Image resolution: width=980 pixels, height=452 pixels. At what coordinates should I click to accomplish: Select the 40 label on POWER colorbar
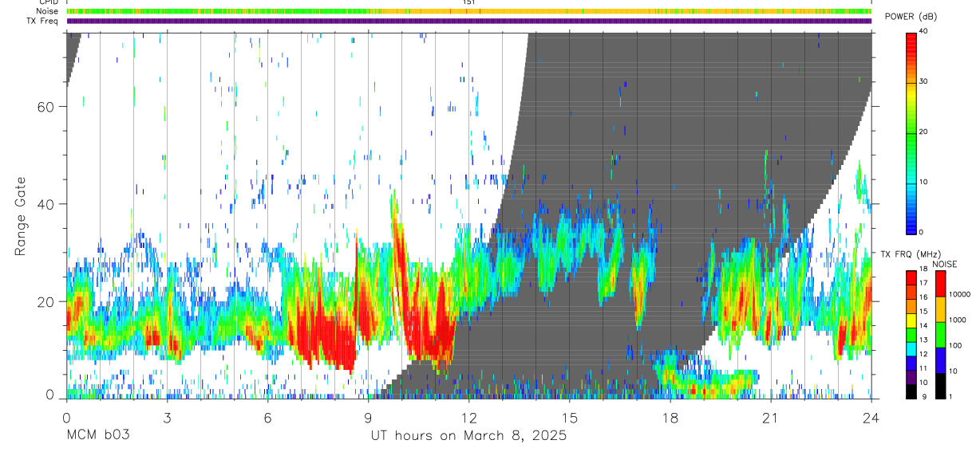pos(924,31)
